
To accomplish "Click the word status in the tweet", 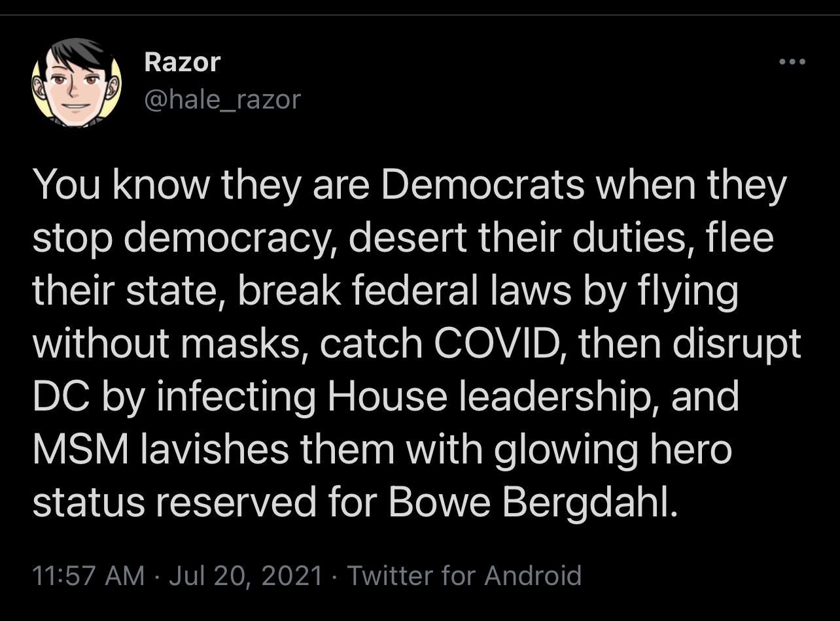I will [87, 503].
